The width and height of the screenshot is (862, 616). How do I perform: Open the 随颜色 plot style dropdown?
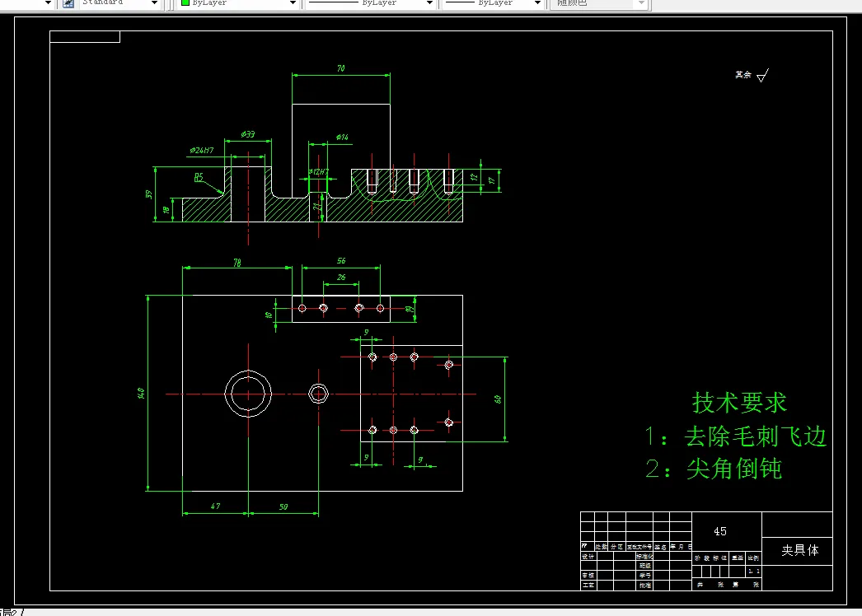point(641,2)
